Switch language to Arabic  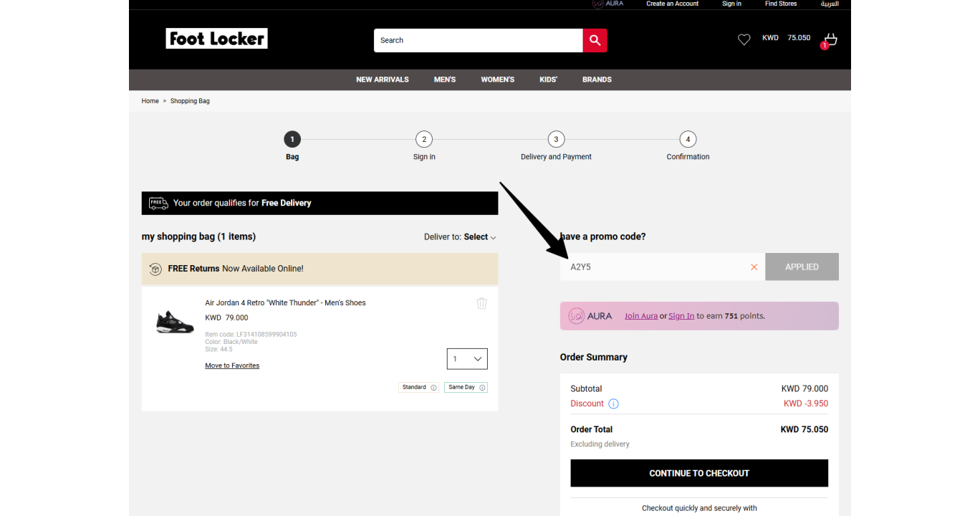tap(830, 4)
